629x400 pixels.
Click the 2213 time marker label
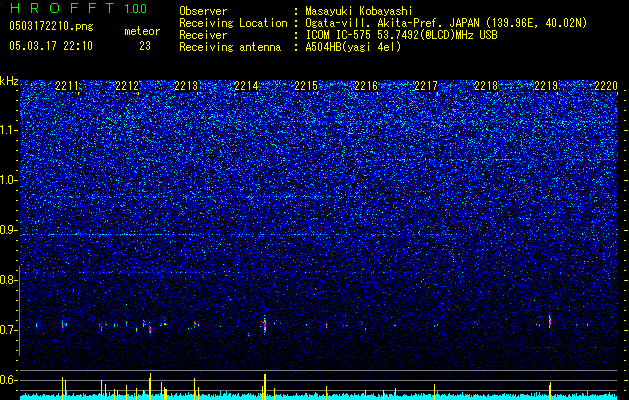(x=187, y=86)
